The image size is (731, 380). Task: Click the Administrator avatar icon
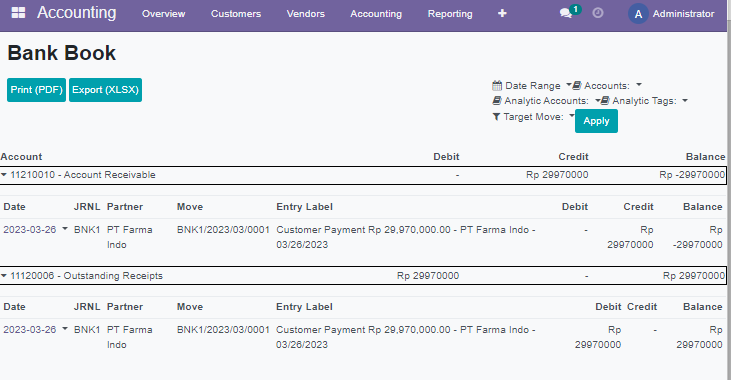pos(638,14)
